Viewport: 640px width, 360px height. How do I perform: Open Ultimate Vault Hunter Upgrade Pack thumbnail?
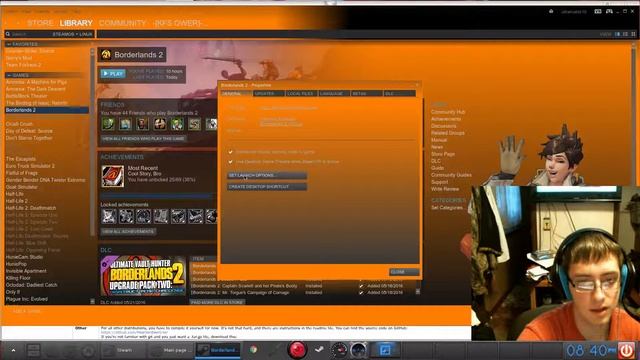(x=143, y=276)
